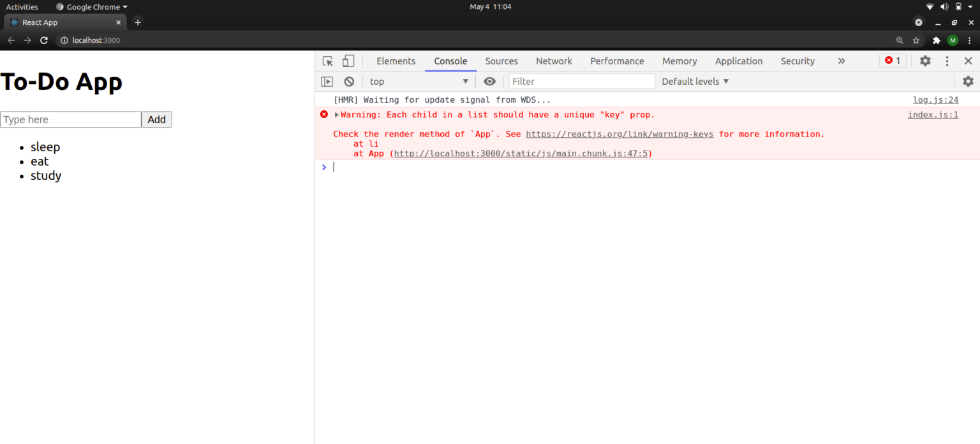Open the JavaScript context dropdown showing top
980x444 pixels.
coord(418,81)
